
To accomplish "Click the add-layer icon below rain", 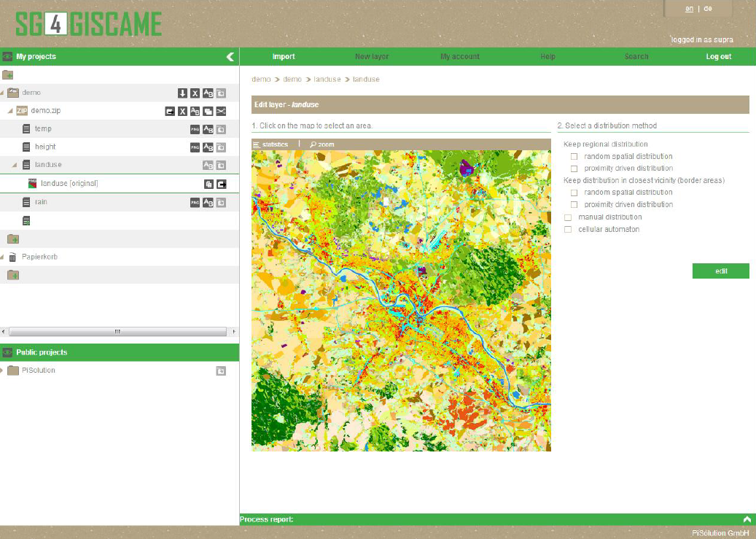I will point(26,220).
